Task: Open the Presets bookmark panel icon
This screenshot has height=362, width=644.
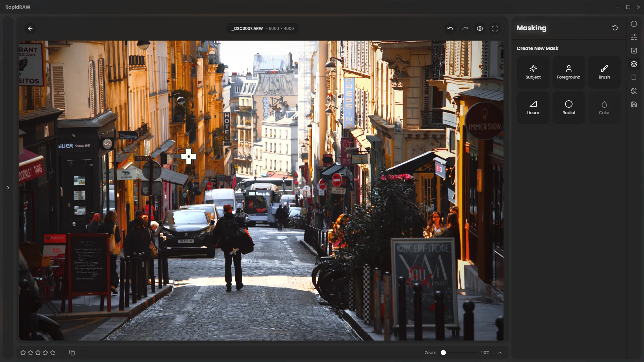Action: click(x=634, y=77)
